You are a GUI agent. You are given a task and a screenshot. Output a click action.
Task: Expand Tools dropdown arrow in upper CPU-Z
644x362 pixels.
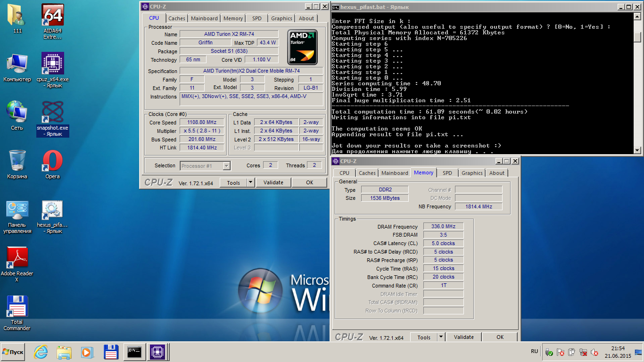pyautogui.click(x=250, y=182)
